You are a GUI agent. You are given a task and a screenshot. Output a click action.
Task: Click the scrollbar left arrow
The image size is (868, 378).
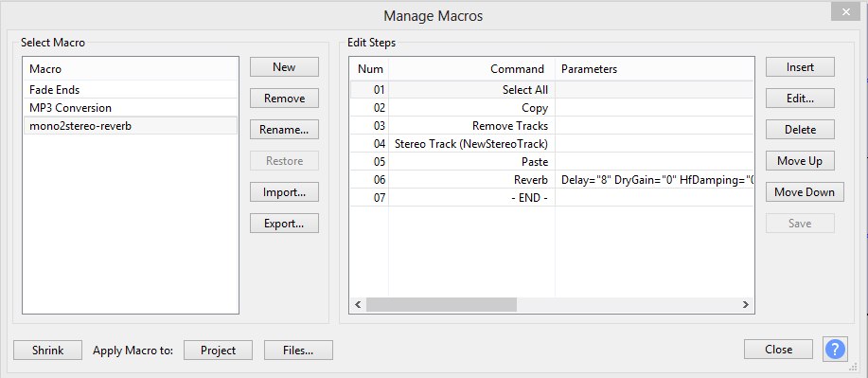(x=358, y=304)
